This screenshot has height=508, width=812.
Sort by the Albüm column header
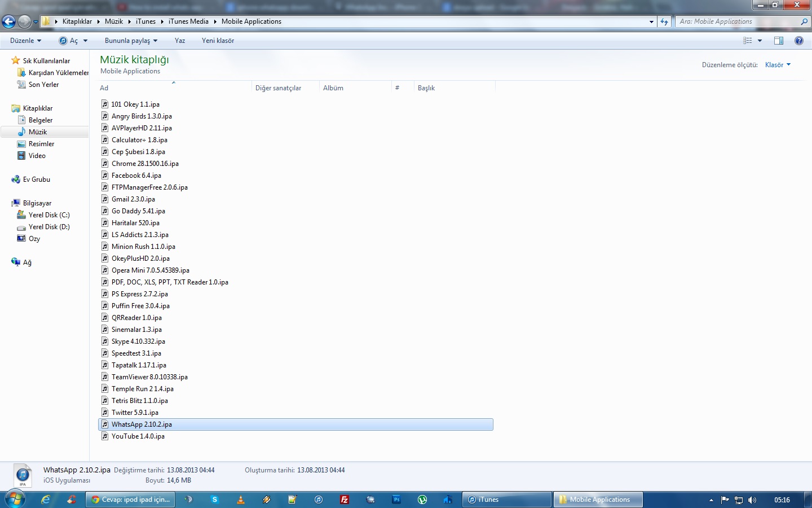[355, 88]
